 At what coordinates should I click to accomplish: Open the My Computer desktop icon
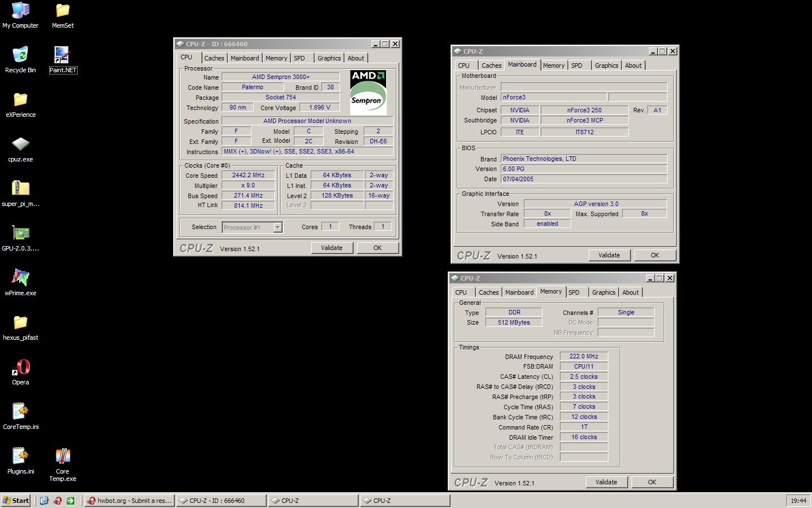coord(20,11)
